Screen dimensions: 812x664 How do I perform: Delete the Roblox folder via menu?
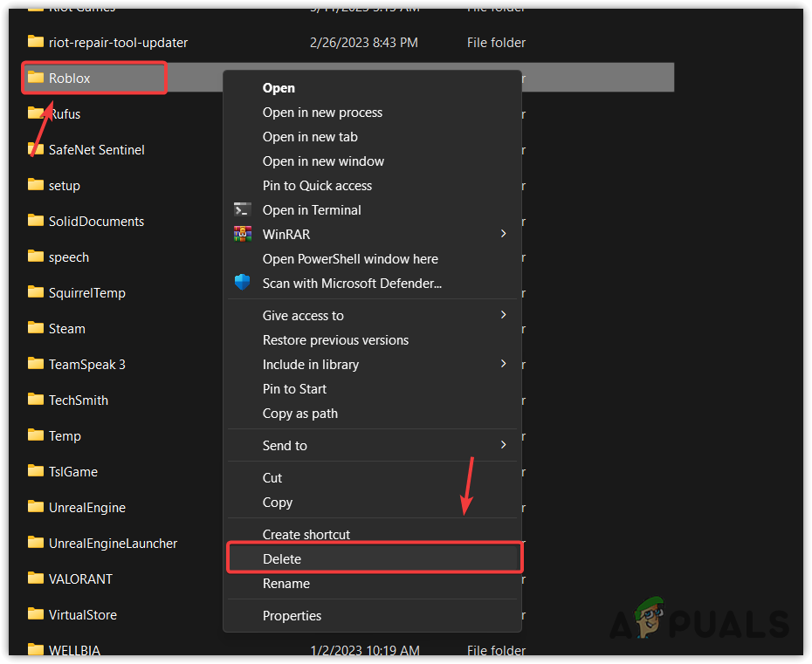(x=282, y=559)
